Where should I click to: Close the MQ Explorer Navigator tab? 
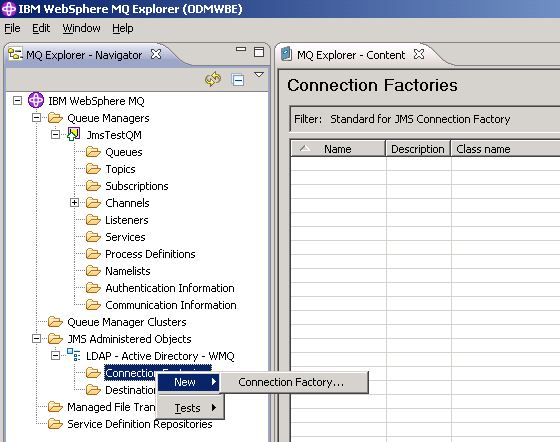[156, 54]
